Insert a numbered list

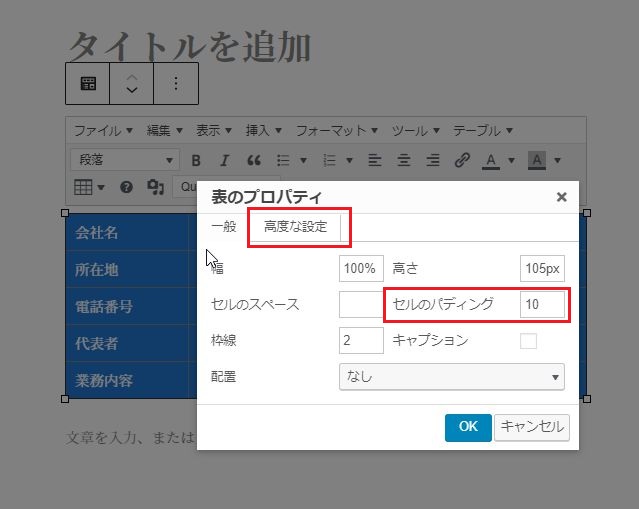pyautogui.click(x=329, y=161)
